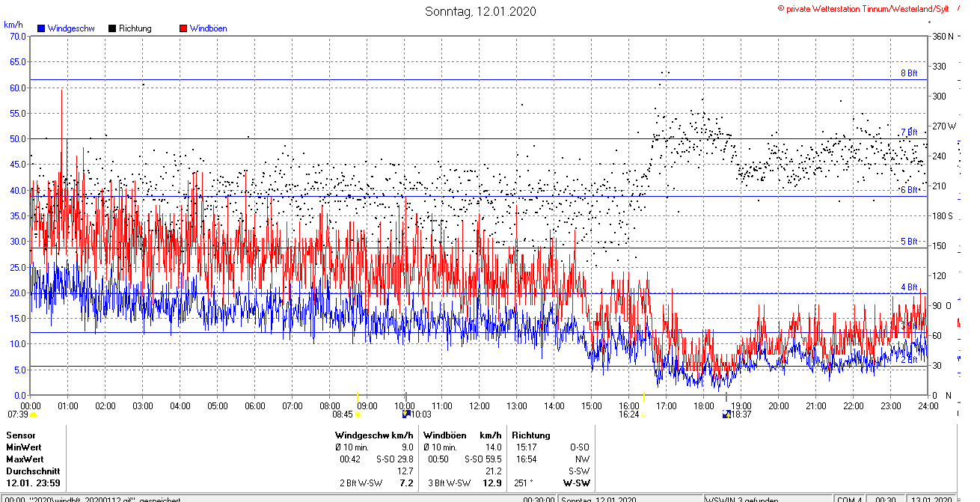Image resolution: width=980 pixels, height=502 pixels.
Task: Click the 06:00 time axis label
Action: (x=255, y=406)
